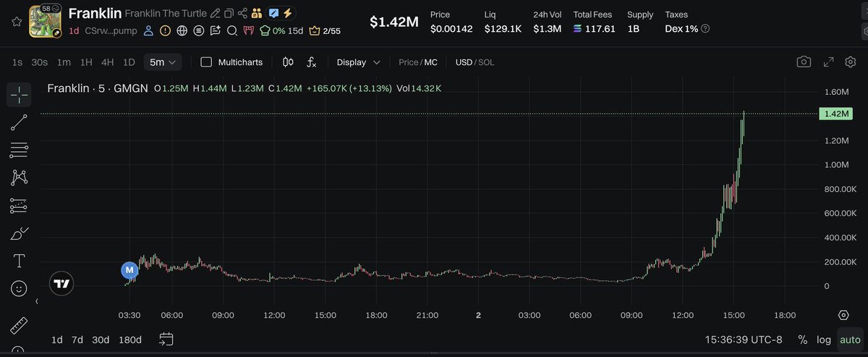Screen dimensions: 868x357
Task: Set range to 1d
Action: pyautogui.click(x=56, y=340)
